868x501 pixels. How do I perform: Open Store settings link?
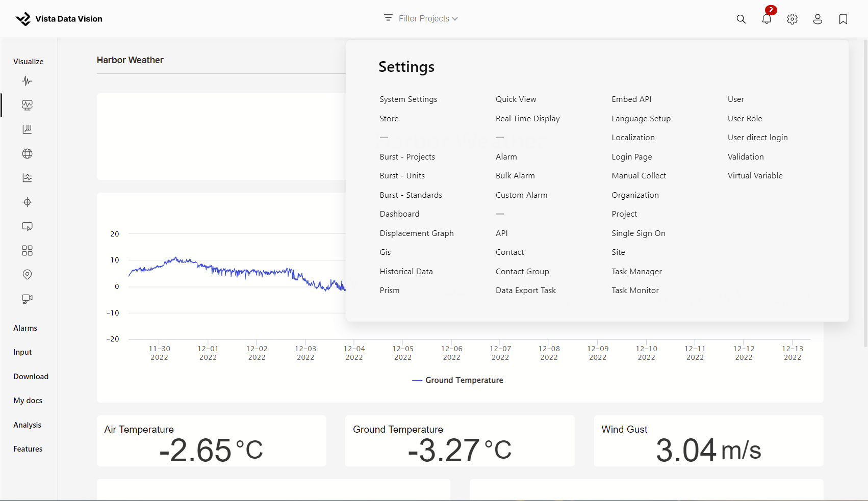(x=389, y=119)
